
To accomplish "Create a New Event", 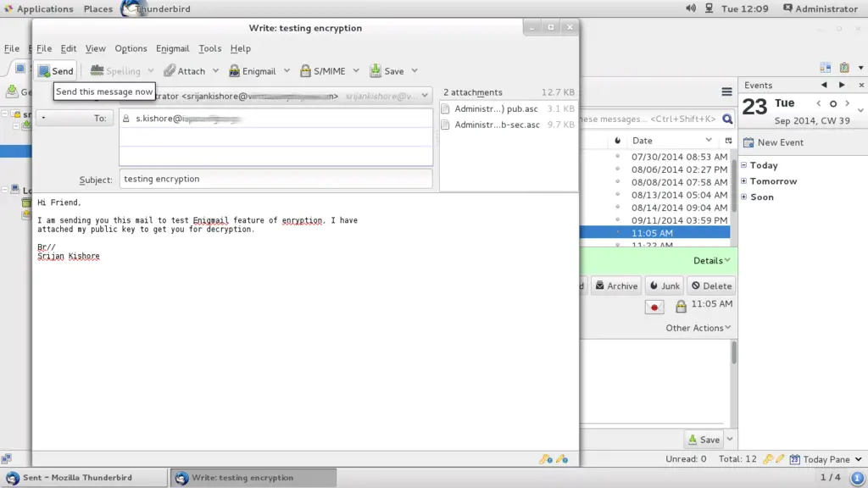I will 773,142.
